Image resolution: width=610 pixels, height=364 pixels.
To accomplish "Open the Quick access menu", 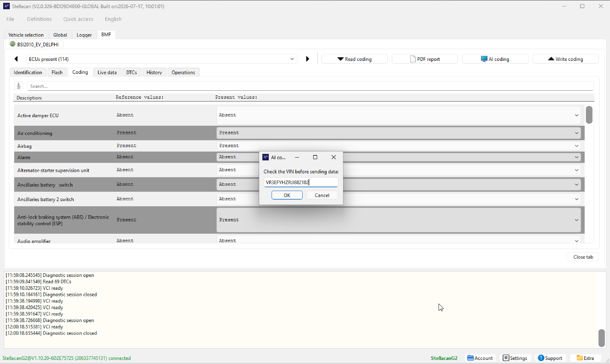I will 78,19.
